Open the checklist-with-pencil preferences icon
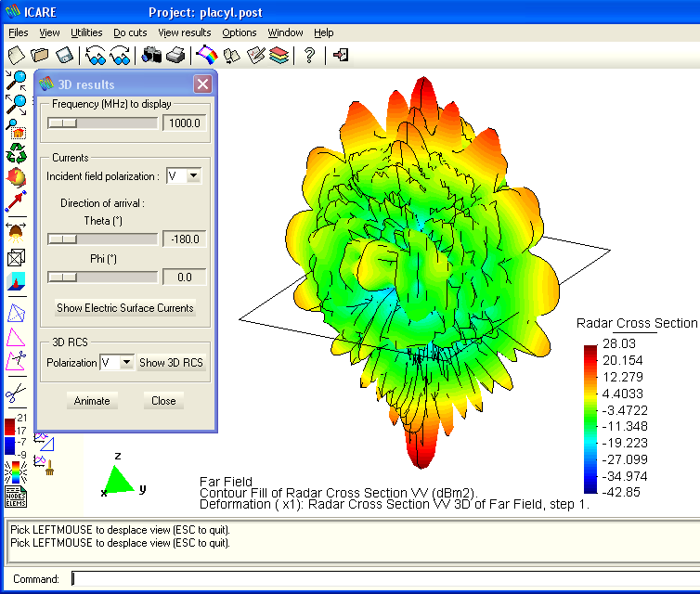700x594 pixels. pyautogui.click(x=256, y=56)
